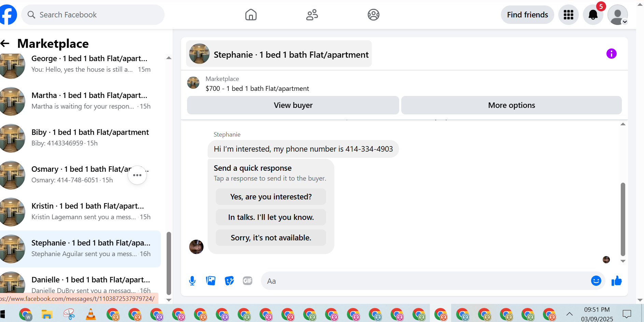Click the chat messages scrollbar down arrow

pos(623,261)
